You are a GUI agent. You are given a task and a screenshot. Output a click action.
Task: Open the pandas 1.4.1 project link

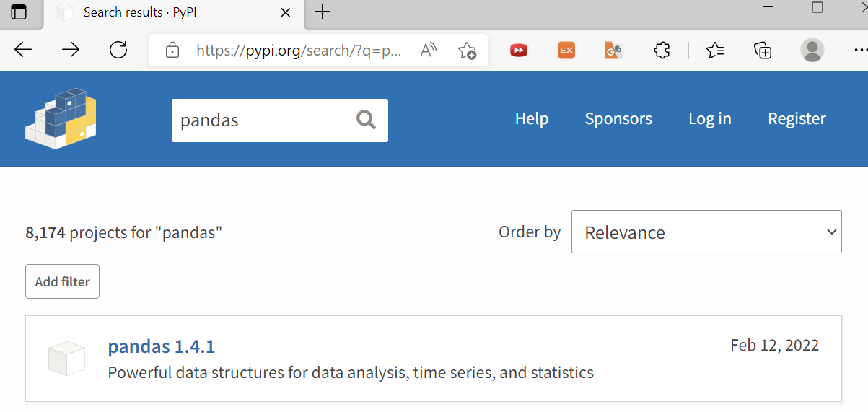(x=161, y=346)
